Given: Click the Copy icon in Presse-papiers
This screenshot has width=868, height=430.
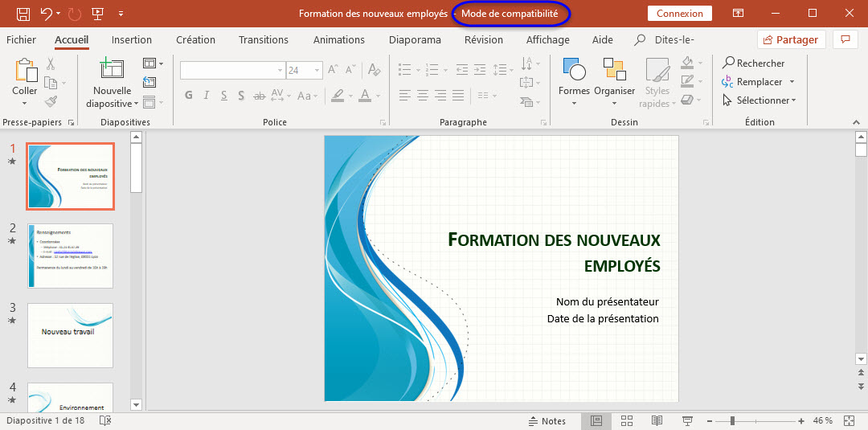Looking at the screenshot, I should [x=51, y=83].
